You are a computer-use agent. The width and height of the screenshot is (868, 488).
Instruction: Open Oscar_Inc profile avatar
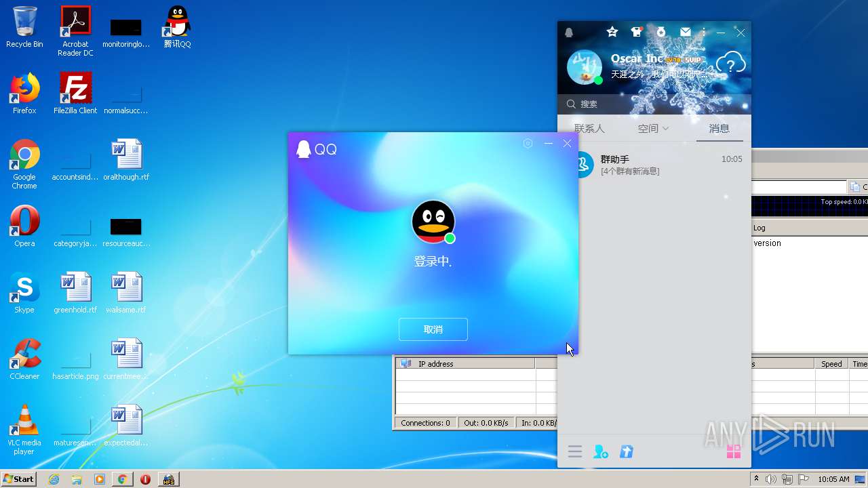pos(584,67)
